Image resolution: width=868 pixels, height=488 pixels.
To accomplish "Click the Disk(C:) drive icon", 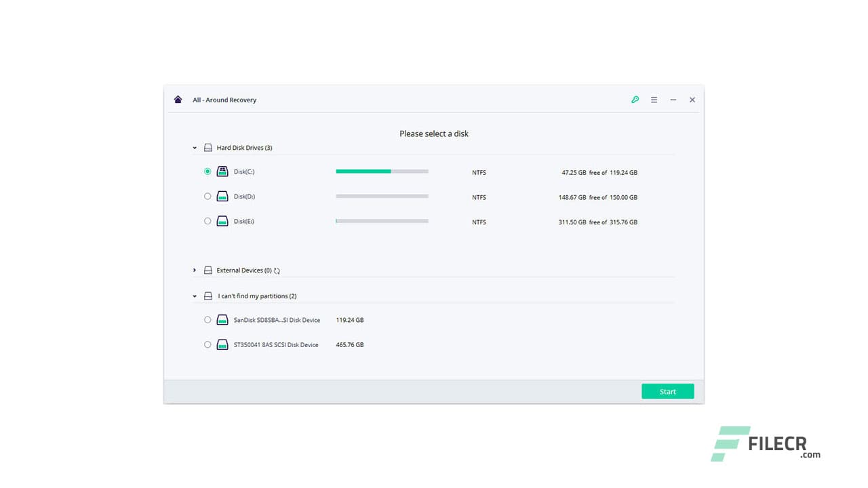I will [222, 171].
